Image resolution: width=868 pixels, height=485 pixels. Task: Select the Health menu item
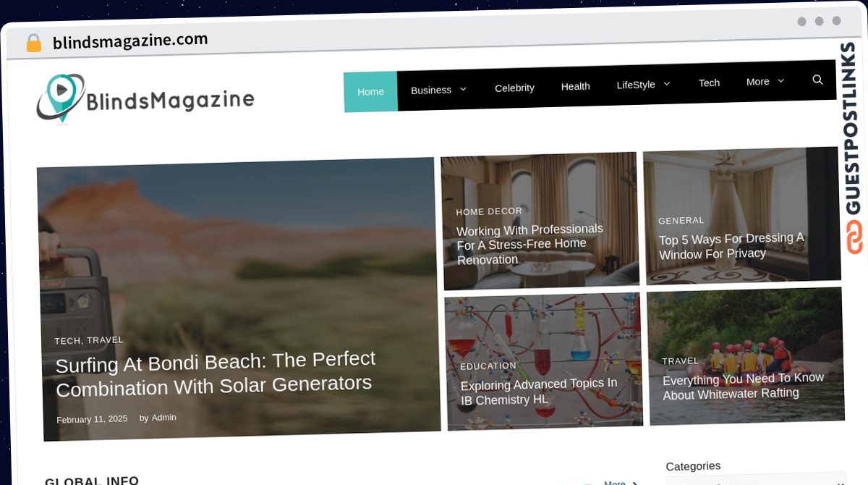pyautogui.click(x=575, y=86)
